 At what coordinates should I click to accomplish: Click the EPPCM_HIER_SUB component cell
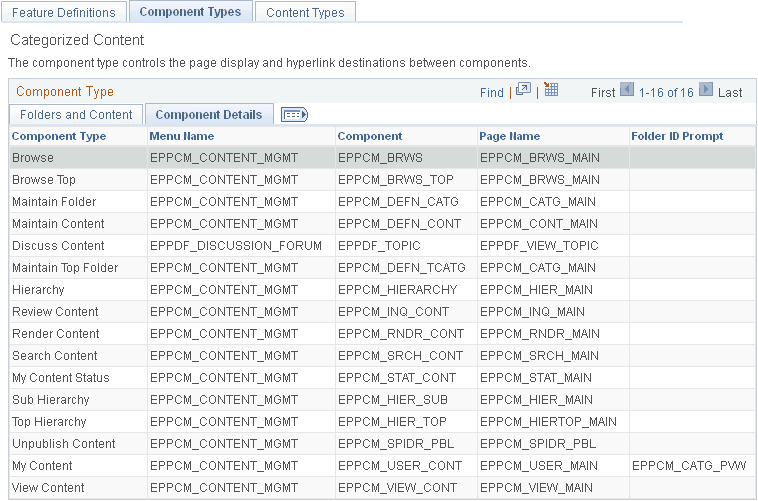406,400
